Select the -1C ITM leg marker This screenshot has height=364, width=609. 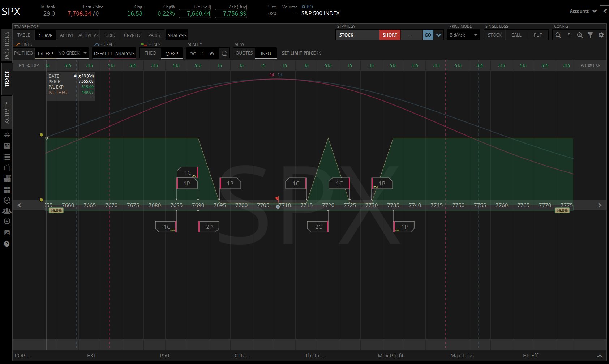[x=166, y=227]
